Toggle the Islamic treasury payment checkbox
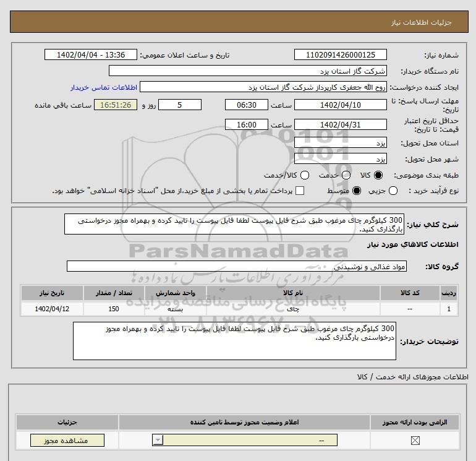The image size is (476, 461). [300, 191]
